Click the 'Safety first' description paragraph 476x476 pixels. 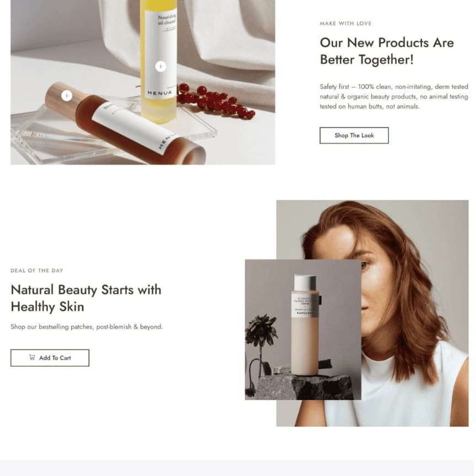pos(394,96)
